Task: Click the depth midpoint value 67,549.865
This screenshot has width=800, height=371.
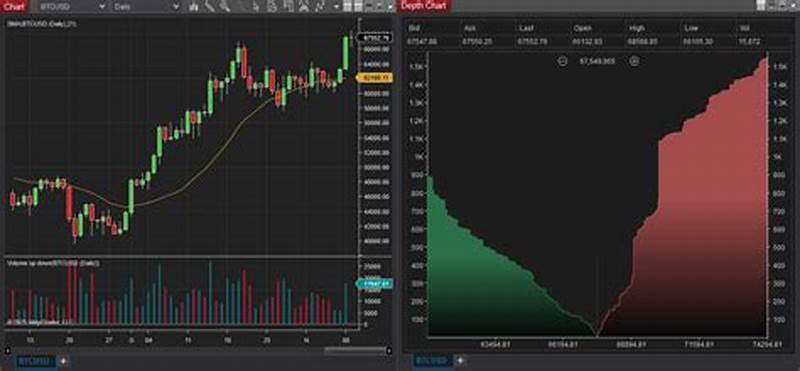Action: [x=597, y=61]
